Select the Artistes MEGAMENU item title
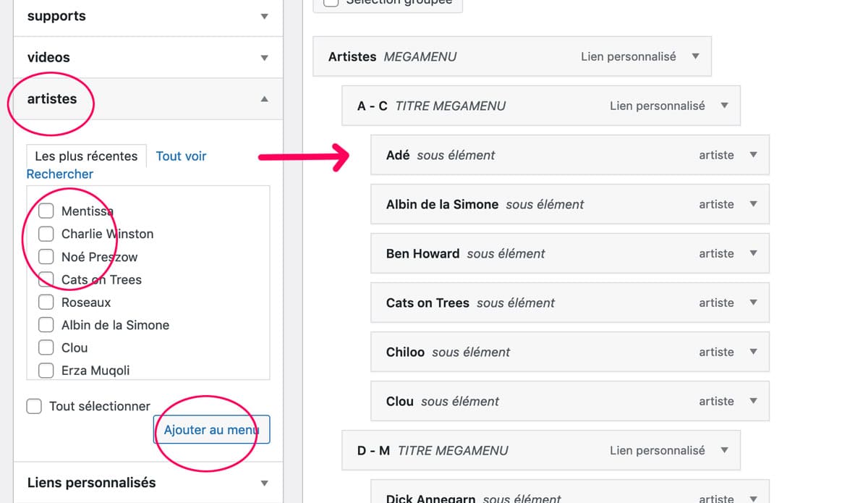 [x=352, y=56]
